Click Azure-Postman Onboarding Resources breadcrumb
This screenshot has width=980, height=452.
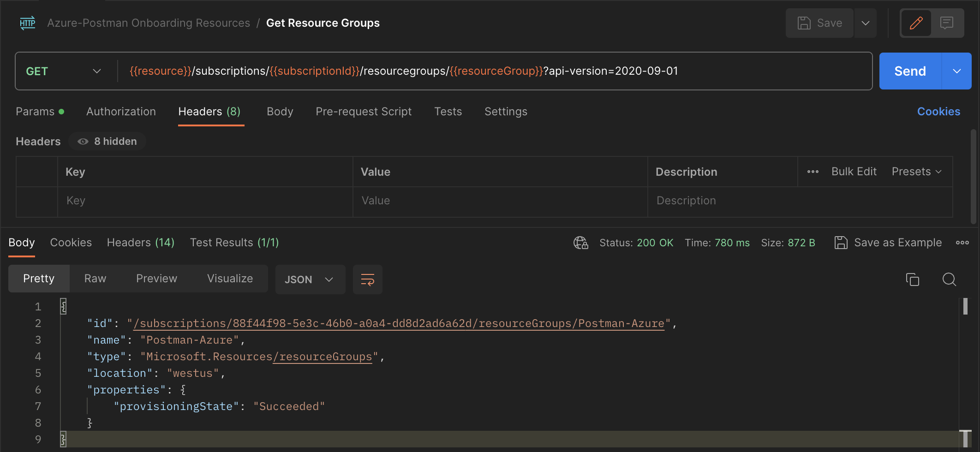point(149,23)
